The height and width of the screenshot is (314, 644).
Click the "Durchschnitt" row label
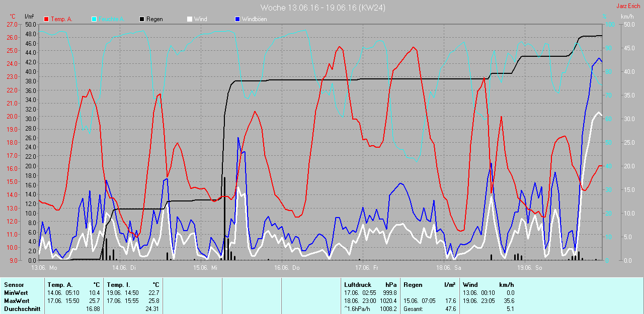click(22, 309)
